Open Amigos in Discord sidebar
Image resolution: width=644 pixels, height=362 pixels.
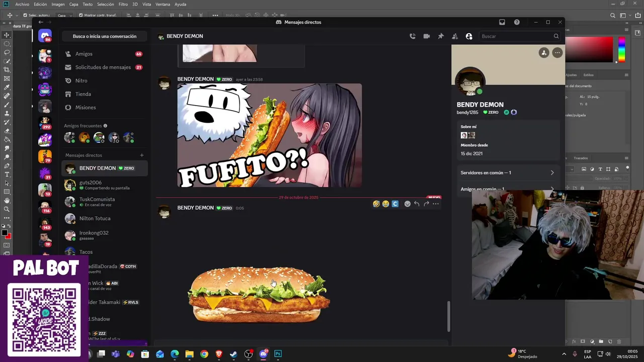[105, 54]
